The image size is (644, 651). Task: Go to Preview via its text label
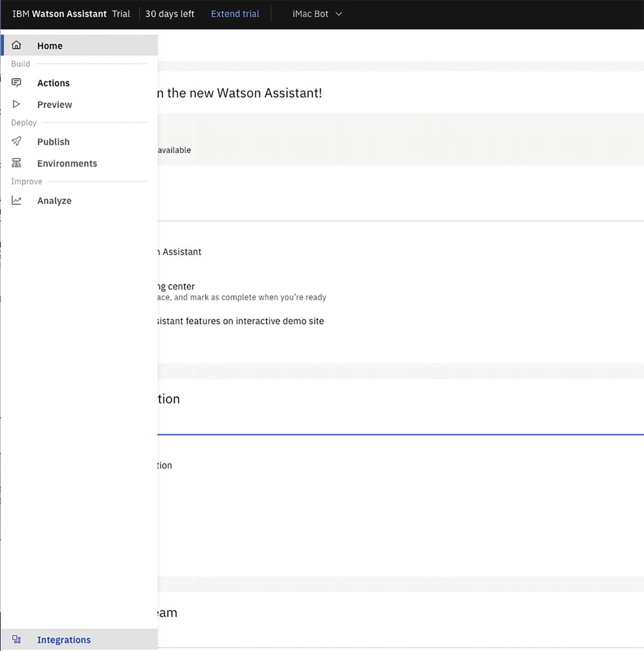click(54, 104)
